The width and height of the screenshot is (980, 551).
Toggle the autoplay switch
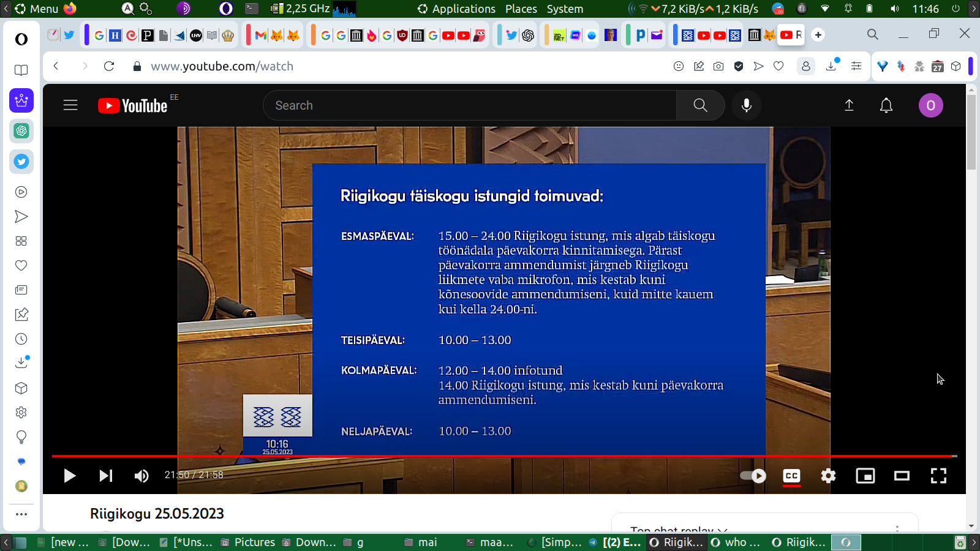coord(753,476)
